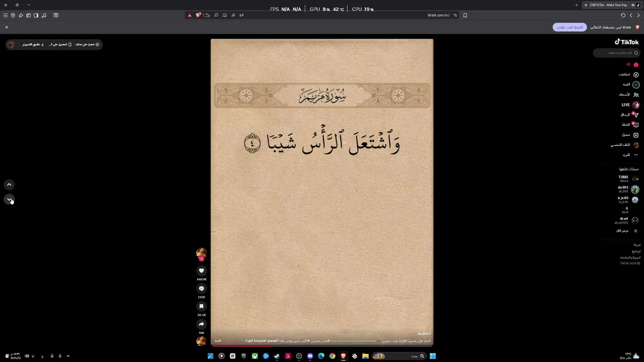
Task: Open the Explore compass in sidebar
Action: pos(629,74)
